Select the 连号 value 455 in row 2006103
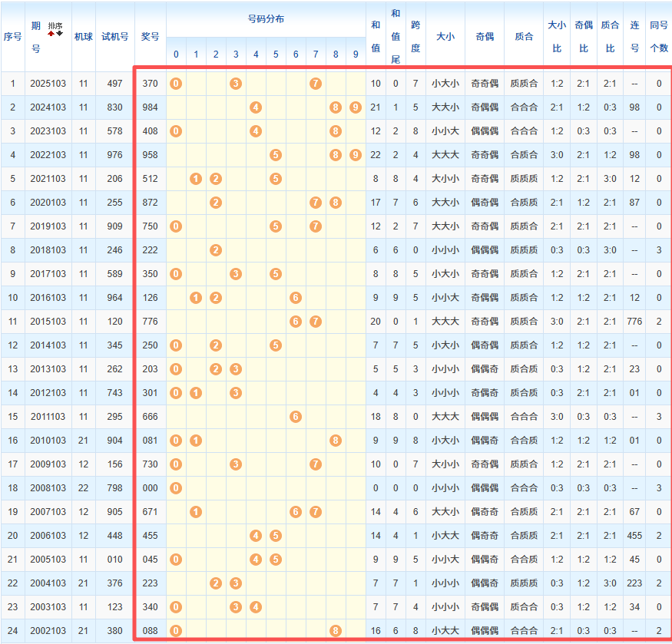The image size is (672, 644). point(634,536)
